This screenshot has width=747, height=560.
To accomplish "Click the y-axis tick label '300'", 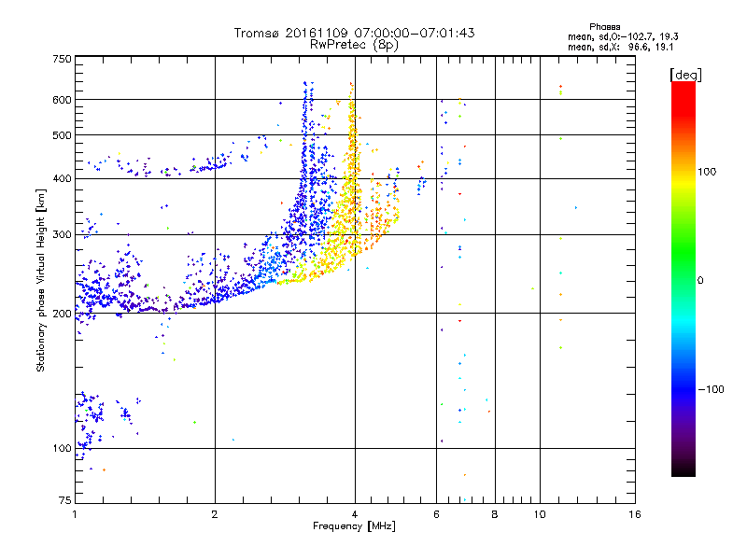I will (62, 235).
